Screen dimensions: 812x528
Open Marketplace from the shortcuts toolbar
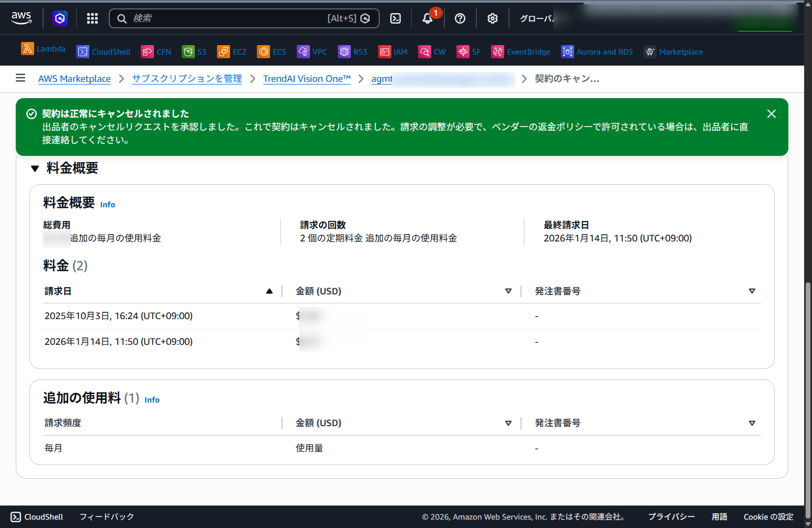(x=674, y=51)
